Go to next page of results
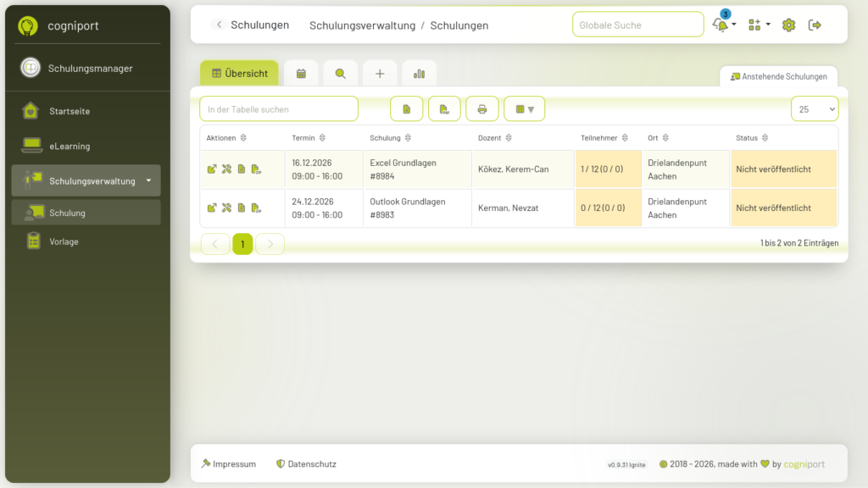This screenshot has width=868, height=488. tap(270, 244)
